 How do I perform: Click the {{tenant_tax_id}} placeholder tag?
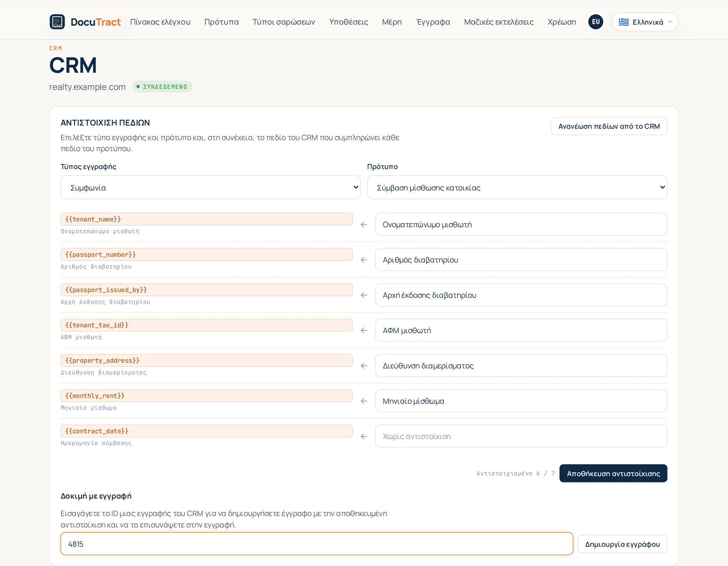tap(206, 325)
